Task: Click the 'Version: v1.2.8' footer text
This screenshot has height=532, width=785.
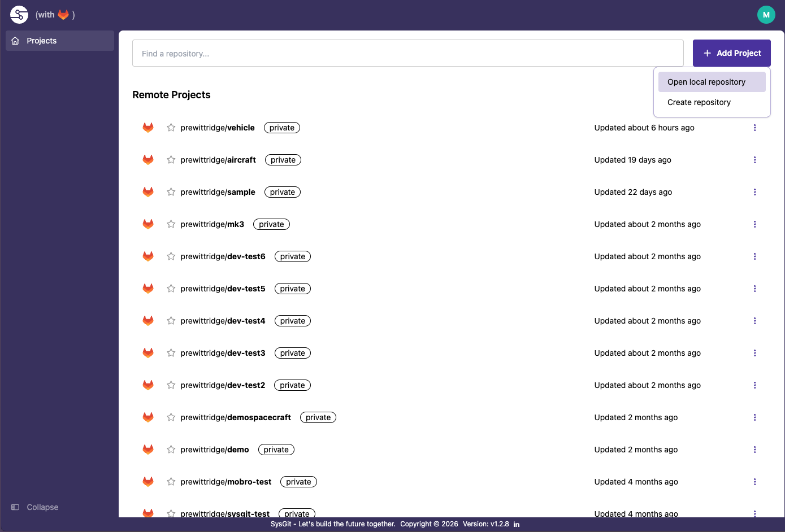Action: (485, 524)
